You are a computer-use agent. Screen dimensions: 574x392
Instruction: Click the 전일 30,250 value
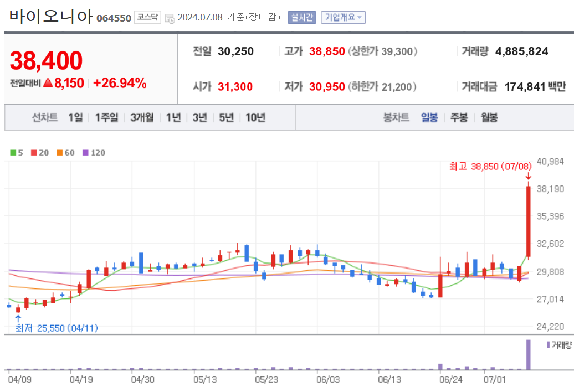(x=235, y=51)
